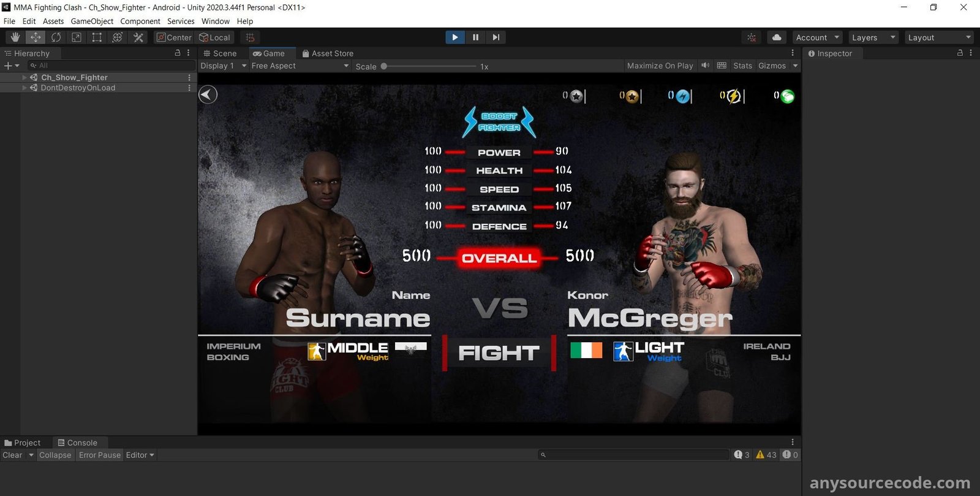Open the Free Aspect dropdown

[300, 66]
